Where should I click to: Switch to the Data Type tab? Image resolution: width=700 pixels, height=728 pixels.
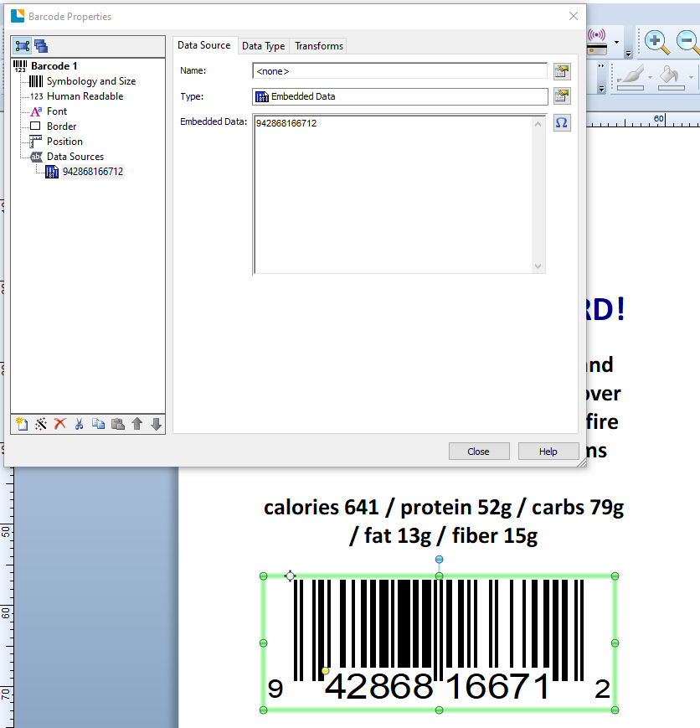click(x=263, y=46)
